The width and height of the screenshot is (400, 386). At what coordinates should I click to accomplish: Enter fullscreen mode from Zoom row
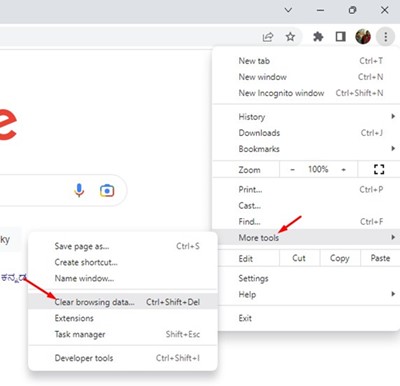point(379,169)
